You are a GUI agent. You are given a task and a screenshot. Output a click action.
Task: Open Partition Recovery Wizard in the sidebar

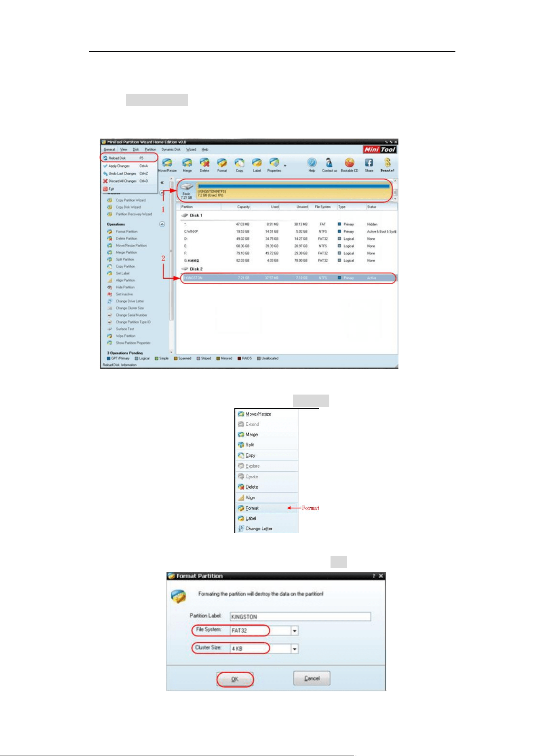tap(130, 214)
